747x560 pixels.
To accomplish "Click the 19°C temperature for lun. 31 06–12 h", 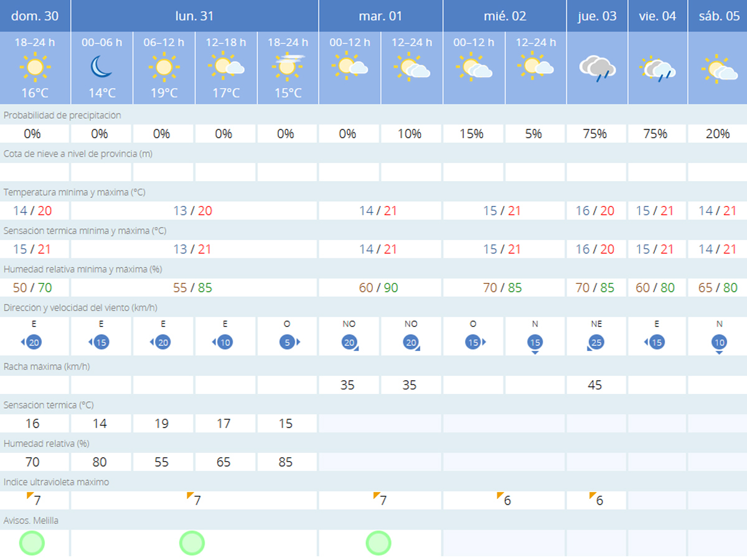I will coord(164,93).
